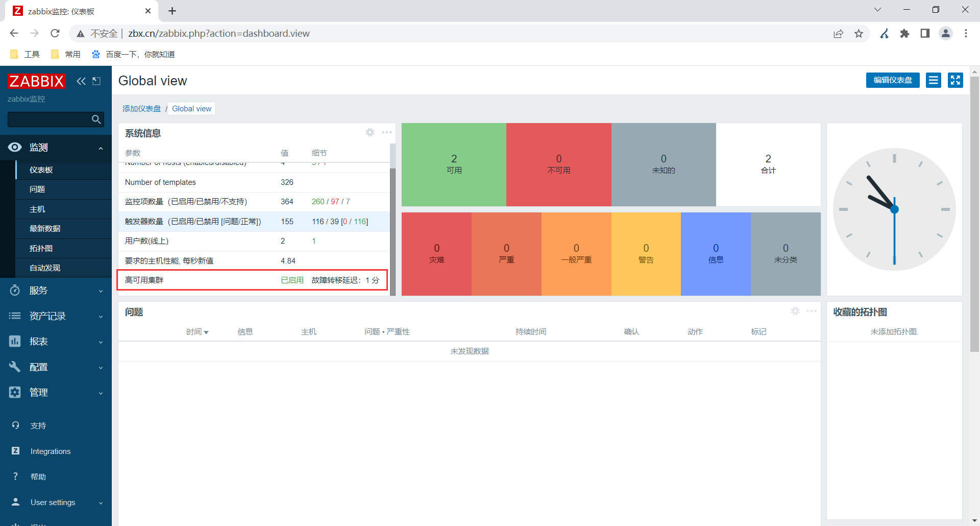Enter kiosk fullscreen mode
The height and width of the screenshot is (526, 980).
(955, 80)
